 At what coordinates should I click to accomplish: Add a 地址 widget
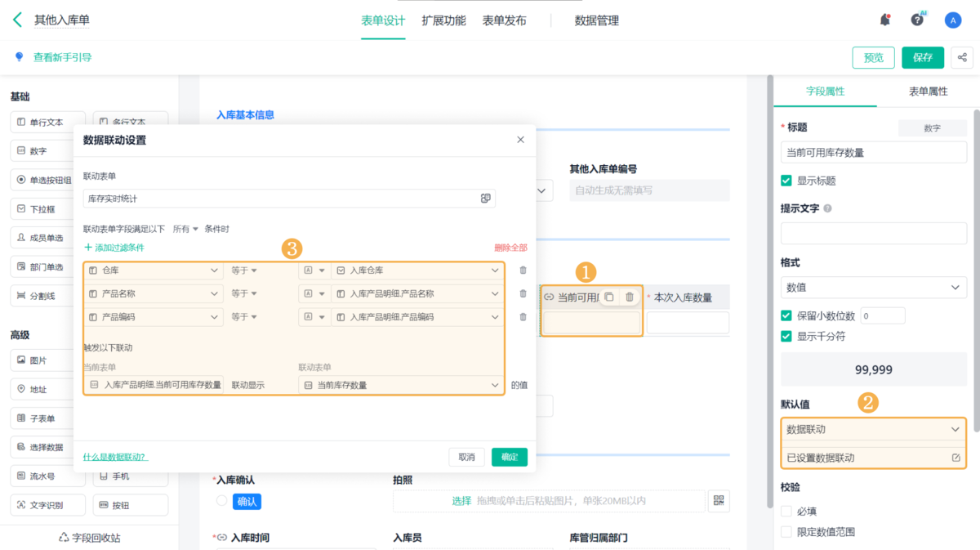(x=48, y=389)
